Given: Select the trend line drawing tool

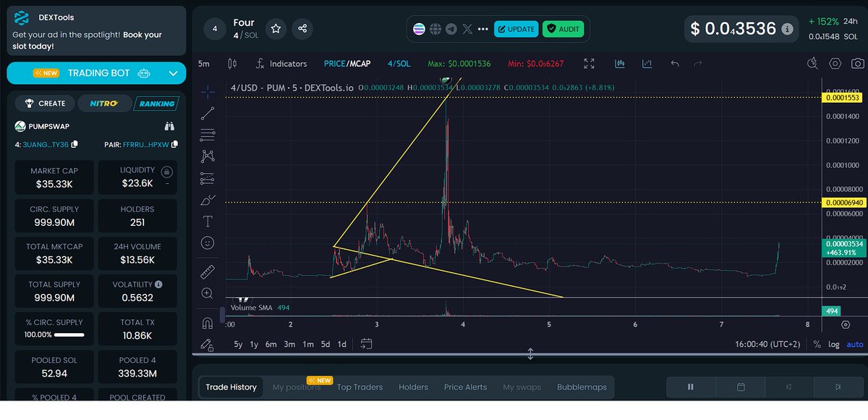Looking at the screenshot, I should coord(208,113).
